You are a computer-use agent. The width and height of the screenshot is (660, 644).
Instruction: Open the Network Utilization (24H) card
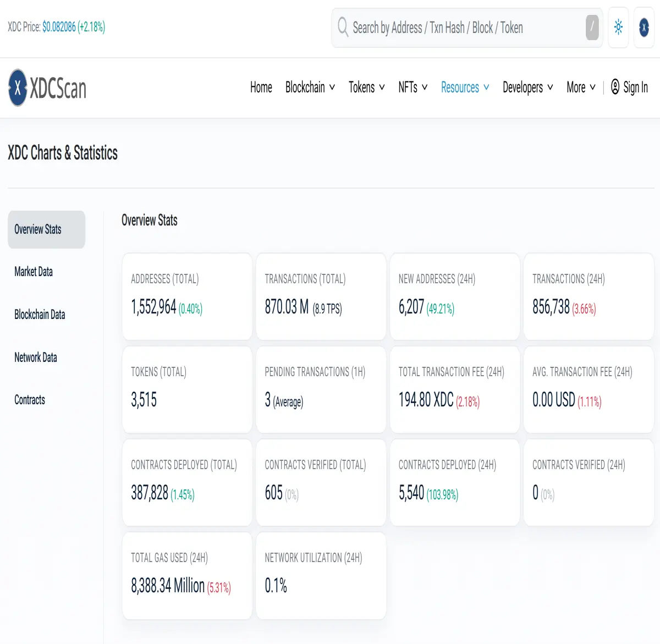coord(321,575)
